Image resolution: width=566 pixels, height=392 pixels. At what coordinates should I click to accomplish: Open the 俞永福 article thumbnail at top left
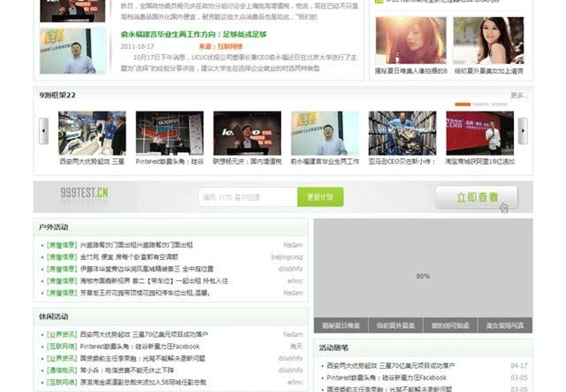pyautogui.click(x=73, y=51)
